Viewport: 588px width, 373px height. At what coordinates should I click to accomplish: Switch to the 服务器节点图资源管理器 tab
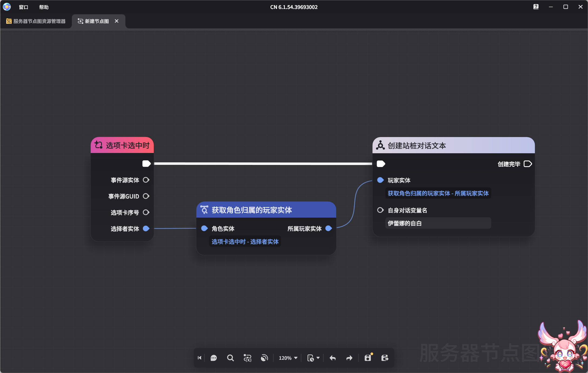tap(39, 21)
